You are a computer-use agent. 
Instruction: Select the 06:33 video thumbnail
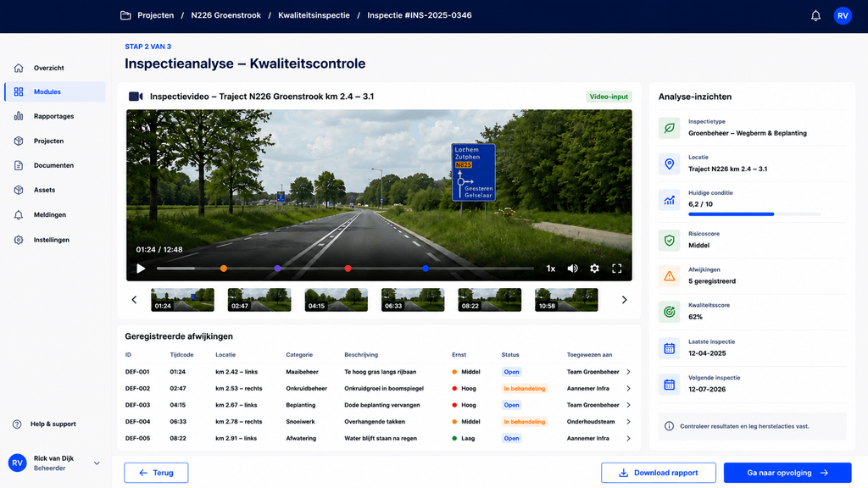(x=413, y=299)
